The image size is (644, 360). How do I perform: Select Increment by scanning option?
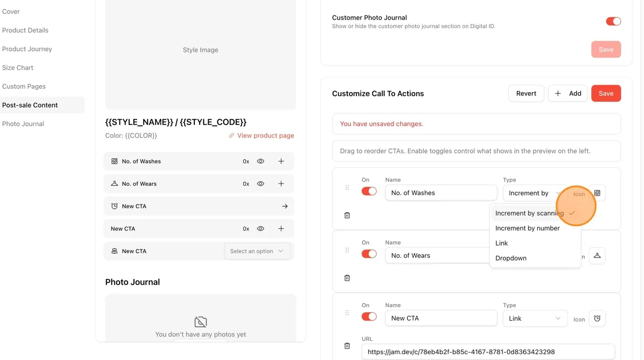click(x=535, y=213)
